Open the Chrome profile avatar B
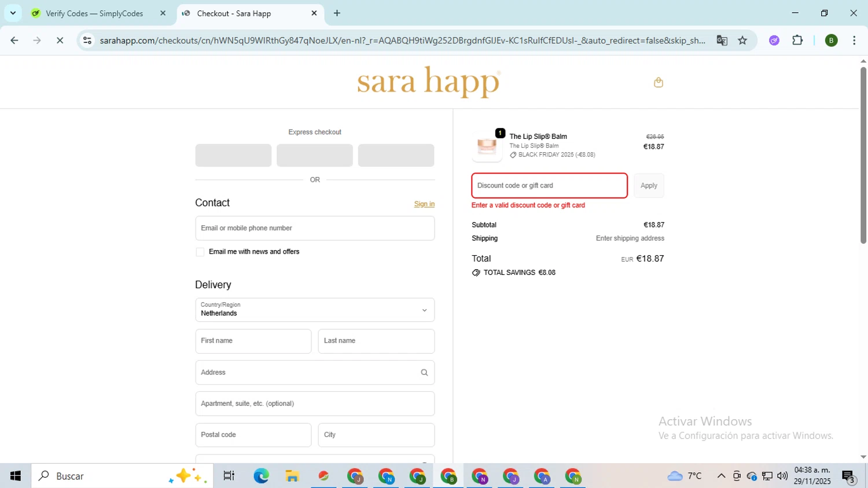 831,41
